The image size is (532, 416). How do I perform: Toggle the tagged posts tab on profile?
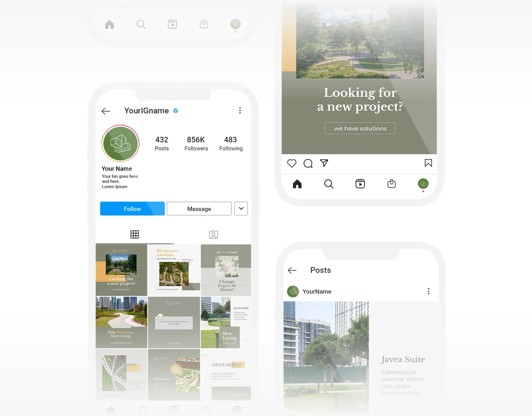pyautogui.click(x=213, y=234)
